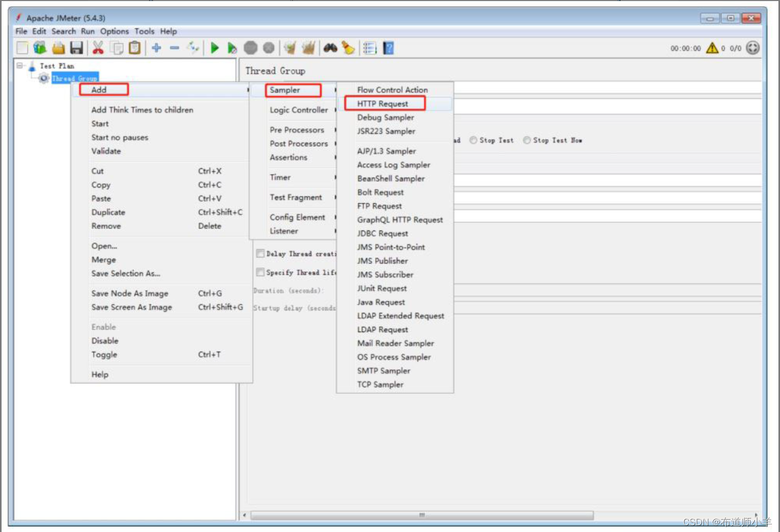Click the top Name input field under Thread Group heading
The image size is (780, 532).
tap(608, 88)
